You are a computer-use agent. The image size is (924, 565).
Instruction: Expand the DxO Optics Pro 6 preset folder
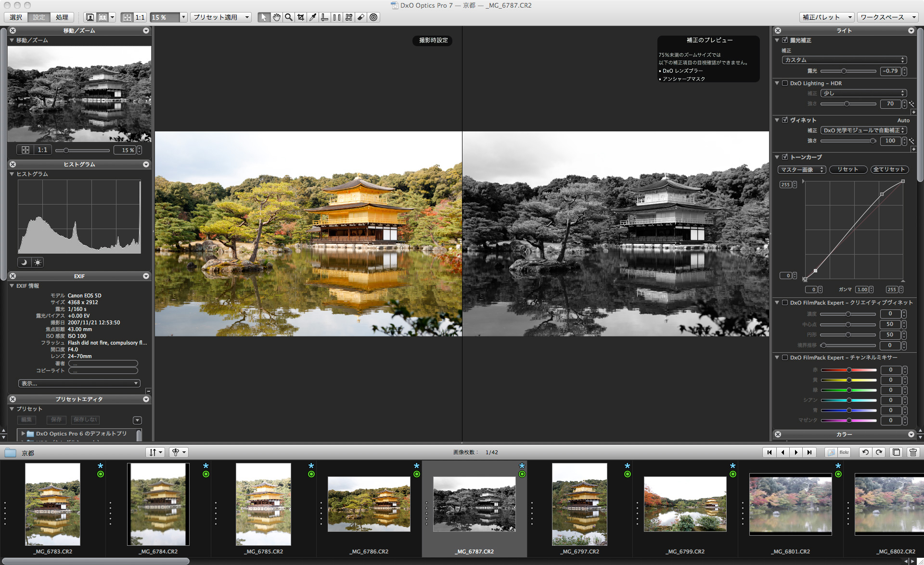pos(23,434)
